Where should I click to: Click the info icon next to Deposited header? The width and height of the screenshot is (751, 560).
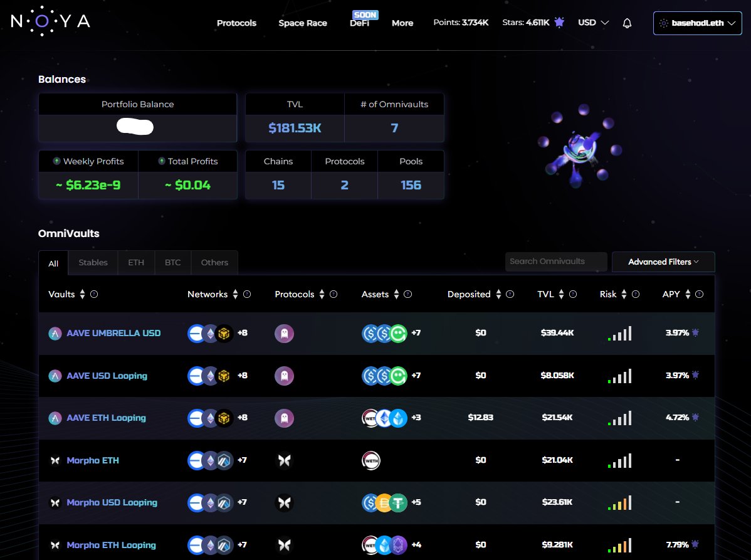pyautogui.click(x=510, y=294)
